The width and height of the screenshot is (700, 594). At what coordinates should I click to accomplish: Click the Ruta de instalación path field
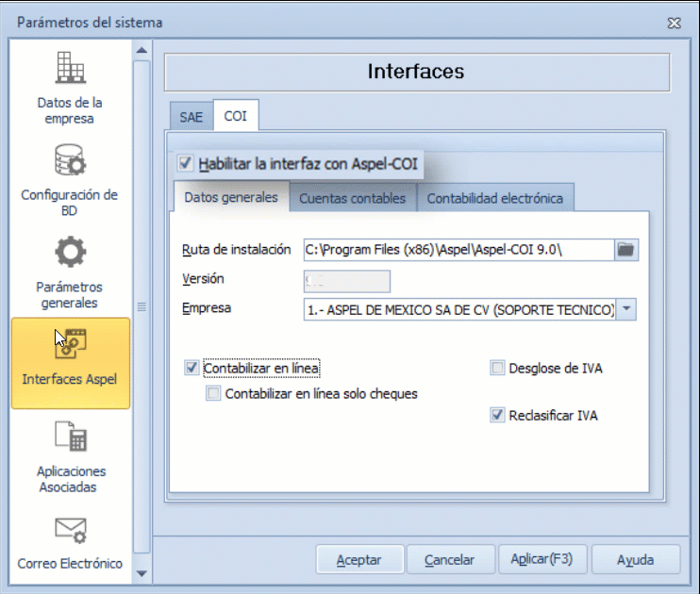tap(458, 250)
